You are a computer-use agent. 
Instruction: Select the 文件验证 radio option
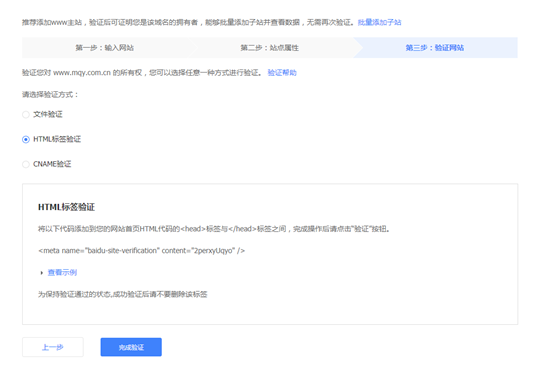pyautogui.click(x=26, y=115)
